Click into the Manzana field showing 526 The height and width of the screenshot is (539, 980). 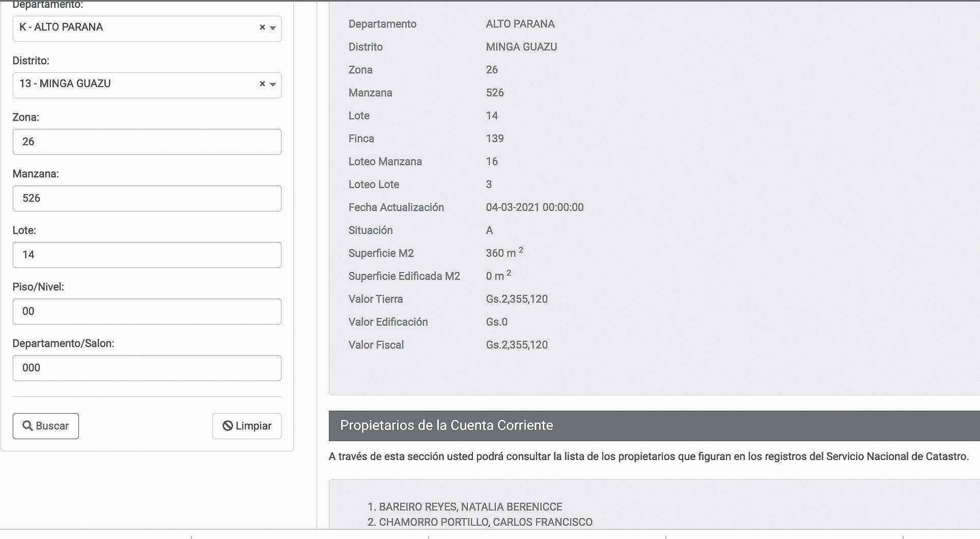click(147, 198)
